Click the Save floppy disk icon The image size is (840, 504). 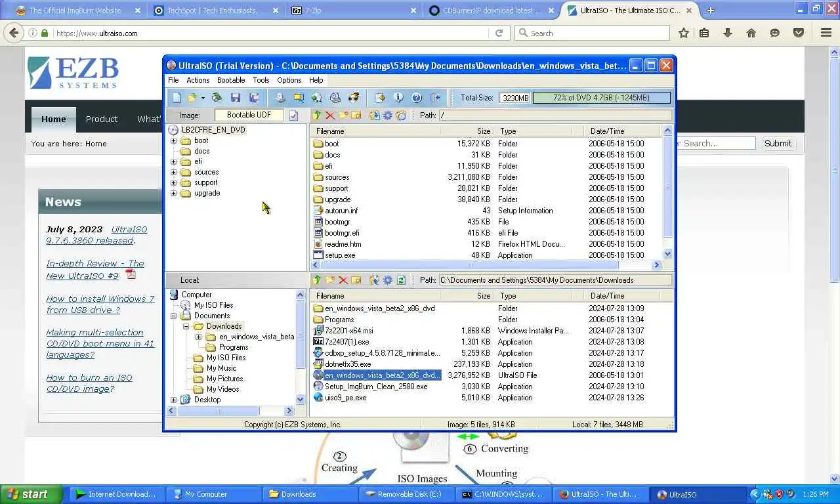point(236,98)
